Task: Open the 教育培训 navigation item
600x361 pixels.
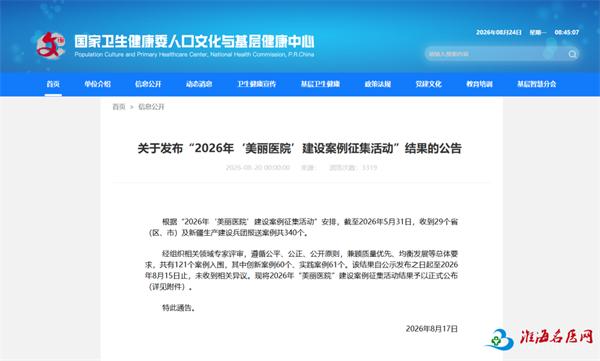Action: coord(479,84)
